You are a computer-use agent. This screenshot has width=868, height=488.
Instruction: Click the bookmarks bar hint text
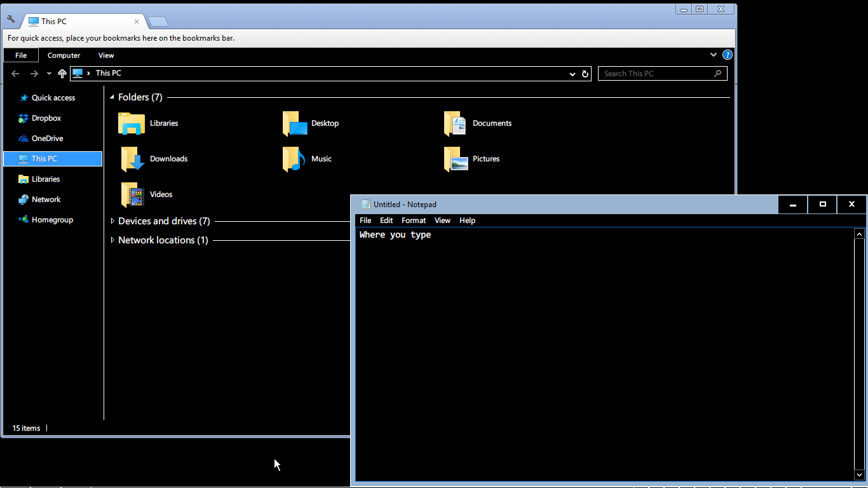pyautogui.click(x=121, y=38)
